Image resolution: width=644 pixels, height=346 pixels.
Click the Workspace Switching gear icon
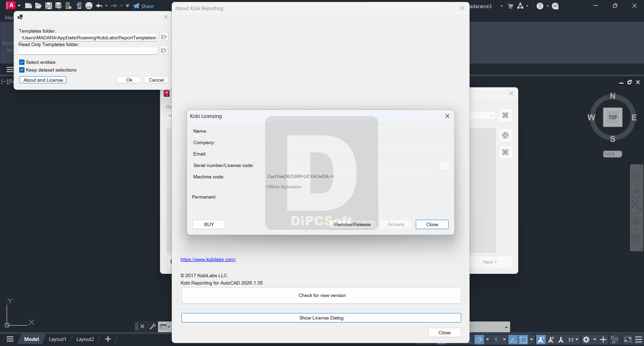click(586, 340)
